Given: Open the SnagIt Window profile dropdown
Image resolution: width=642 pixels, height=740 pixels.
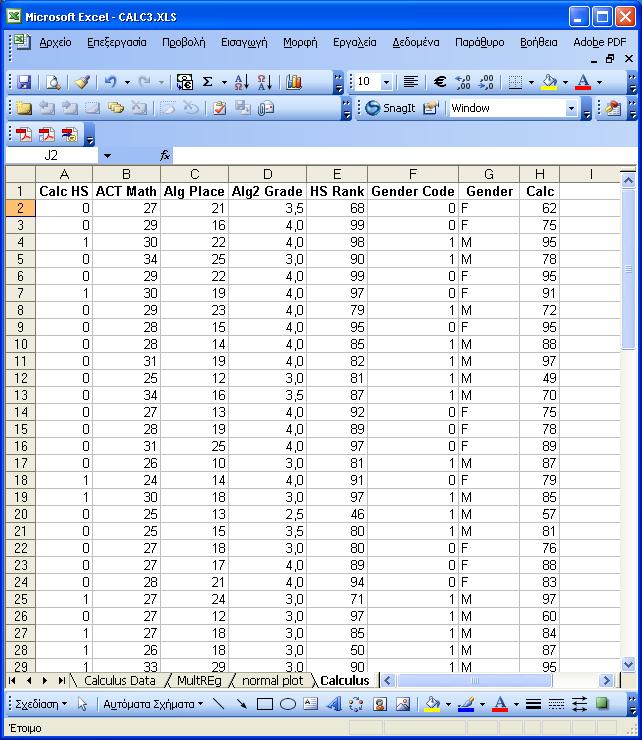Looking at the screenshot, I should 571,108.
